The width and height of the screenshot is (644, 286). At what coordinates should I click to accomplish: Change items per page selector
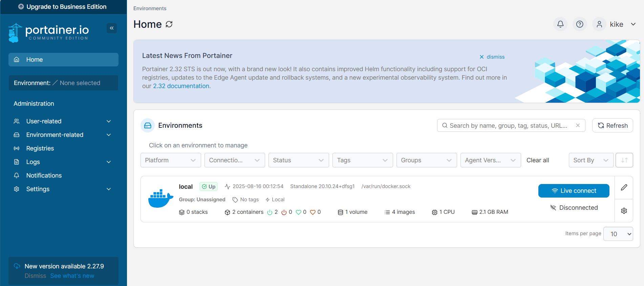(x=618, y=234)
